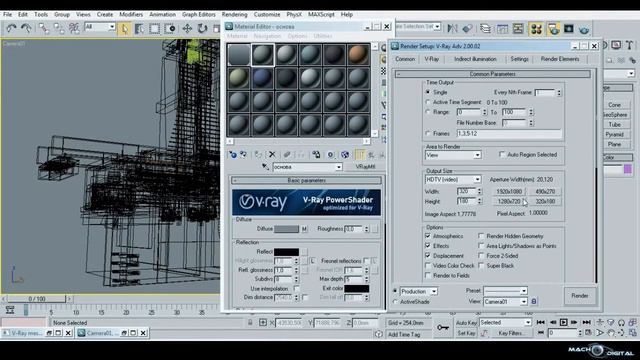The image size is (640, 360).
Task: Activate the Select and Rotate tool
Action: [202, 29]
